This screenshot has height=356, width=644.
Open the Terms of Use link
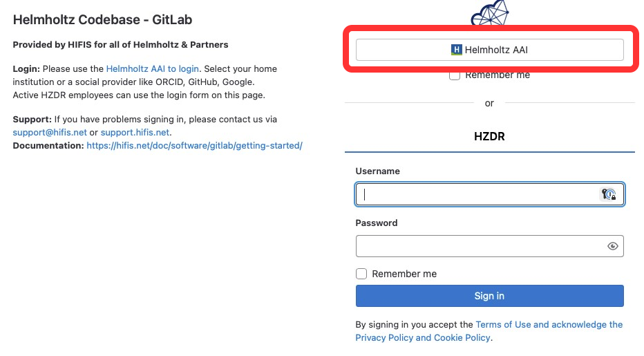point(503,324)
